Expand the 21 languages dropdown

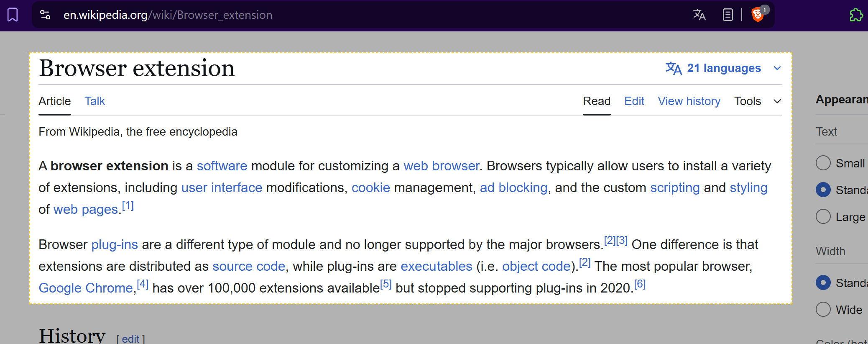pos(724,68)
